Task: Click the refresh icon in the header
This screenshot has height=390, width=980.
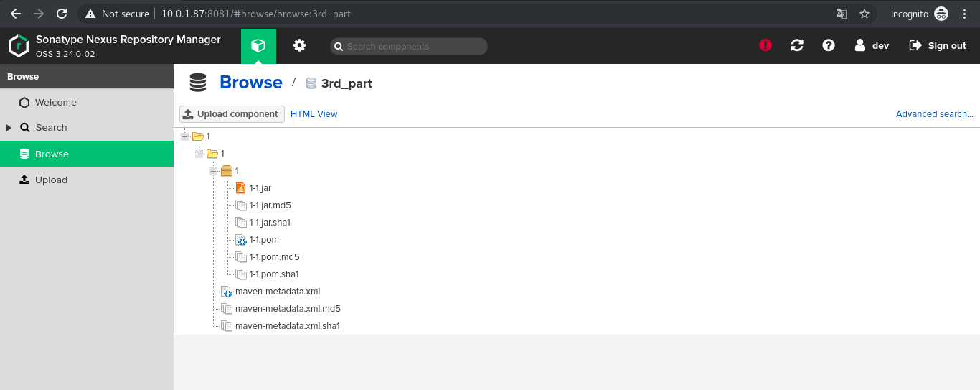Action: coord(797,45)
